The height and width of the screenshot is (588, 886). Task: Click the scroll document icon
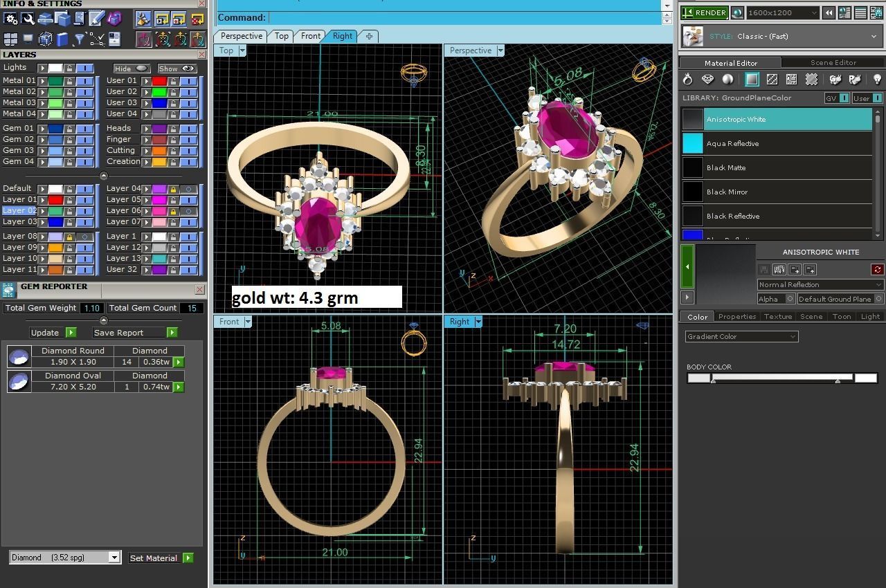[80, 19]
